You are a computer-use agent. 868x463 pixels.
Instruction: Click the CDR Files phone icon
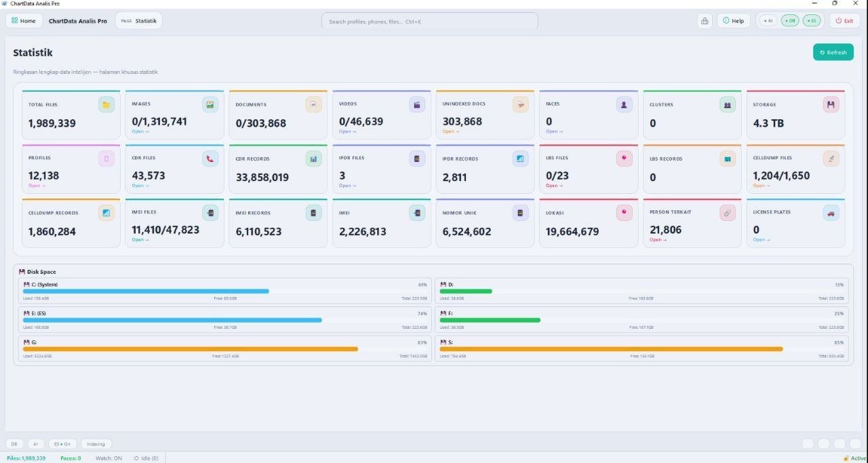coord(210,159)
